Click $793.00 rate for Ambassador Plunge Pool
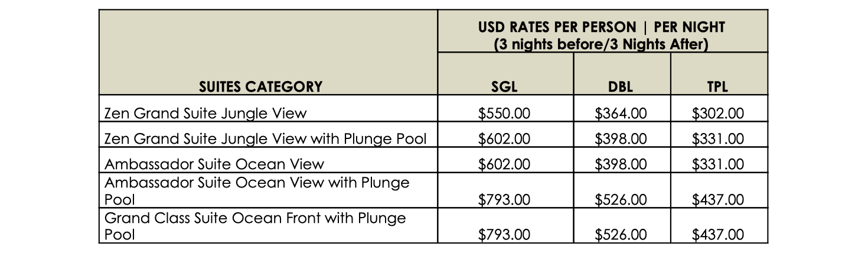The height and width of the screenshot is (259, 868). pos(504,199)
